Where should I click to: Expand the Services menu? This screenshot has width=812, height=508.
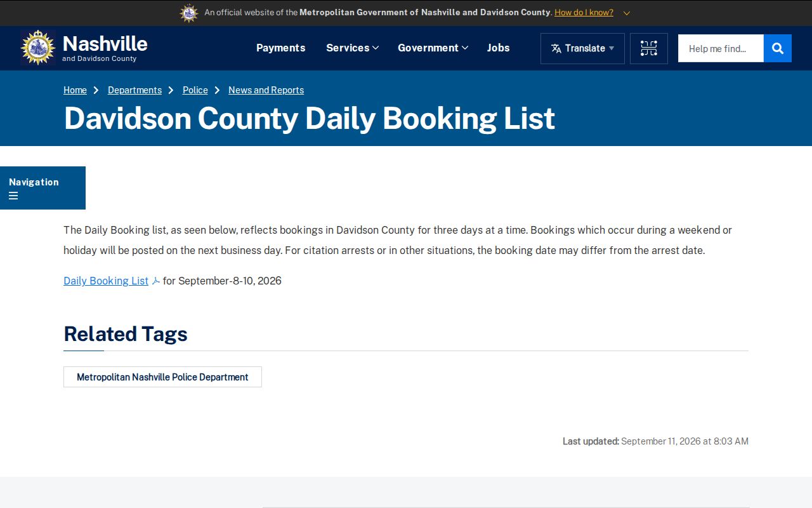point(352,48)
